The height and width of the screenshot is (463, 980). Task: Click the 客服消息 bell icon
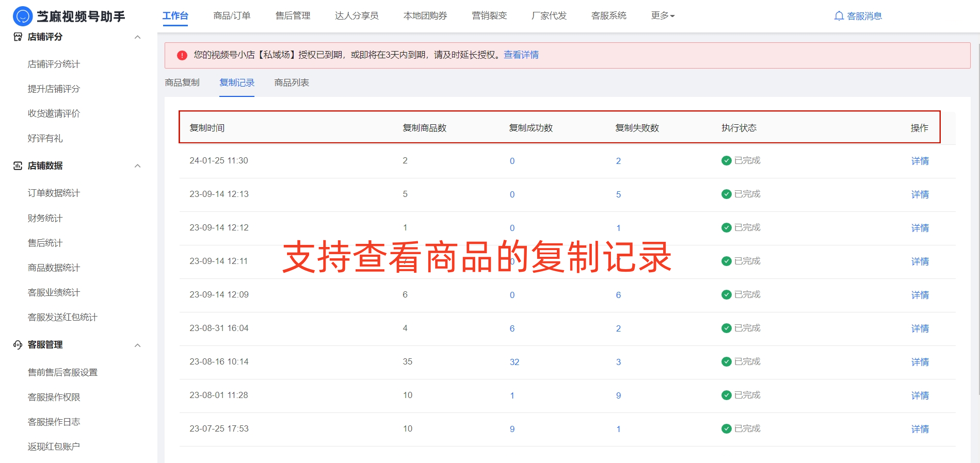(839, 16)
